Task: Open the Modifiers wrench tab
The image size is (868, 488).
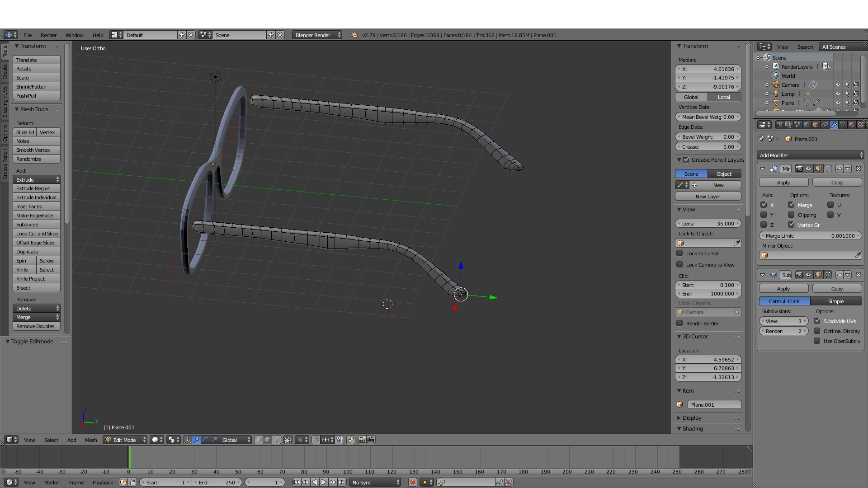Action: point(834,125)
